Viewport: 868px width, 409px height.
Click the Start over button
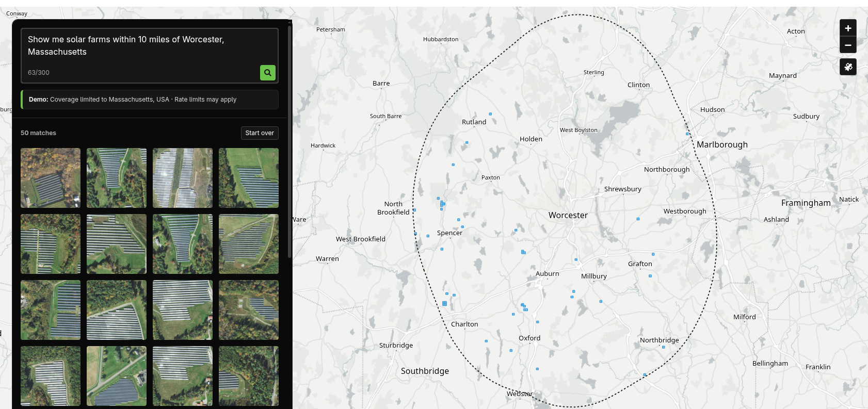coord(260,133)
